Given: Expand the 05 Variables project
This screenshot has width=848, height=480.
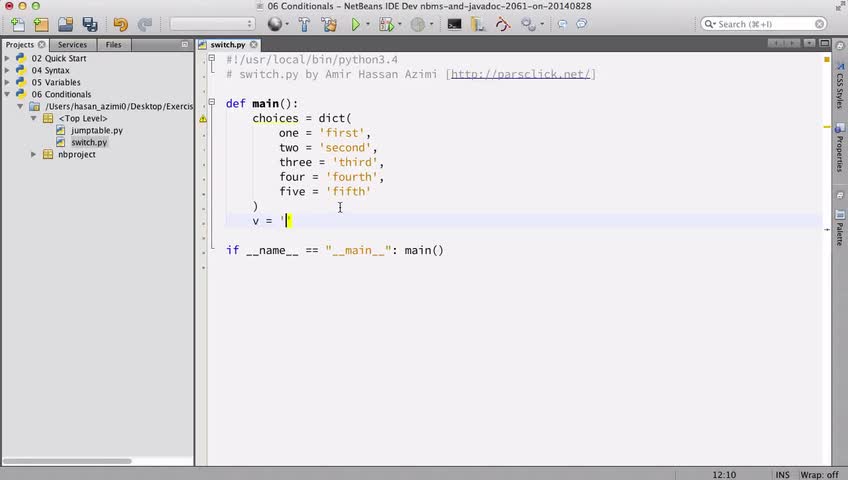Looking at the screenshot, I should coord(7,82).
